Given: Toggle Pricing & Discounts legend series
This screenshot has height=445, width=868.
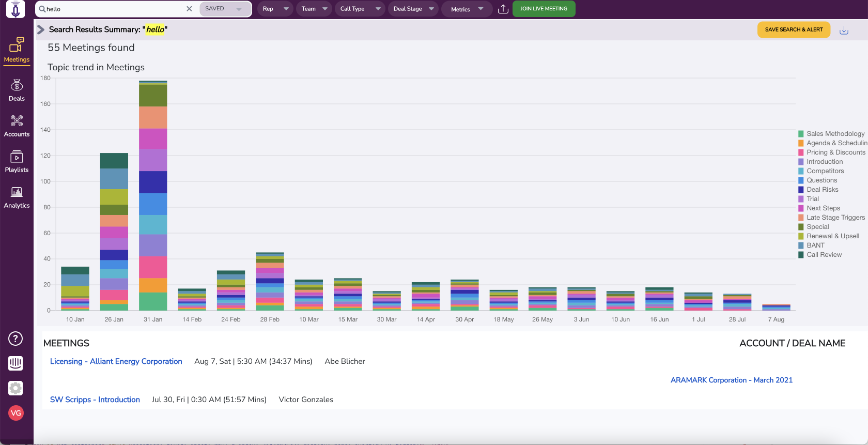Looking at the screenshot, I should click(x=835, y=152).
